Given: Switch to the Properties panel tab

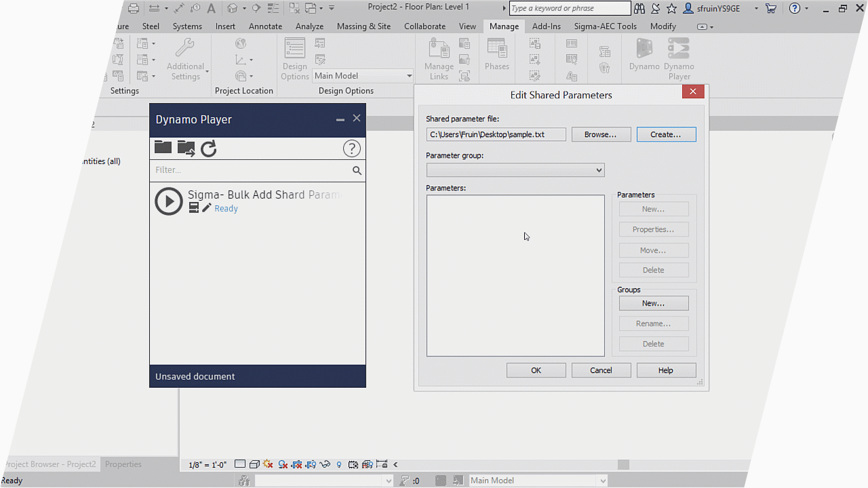Looking at the screenshot, I should 123,464.
